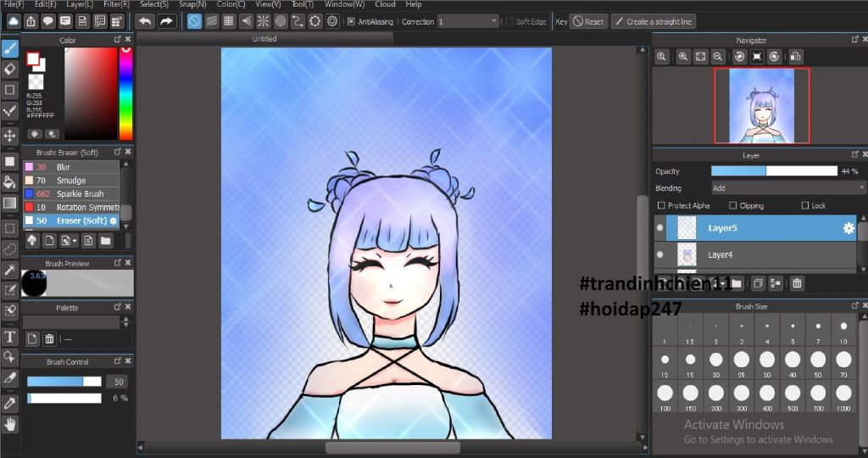Choose brush size 100 preset
This screenshot has height=458, width=868.
tap(665, 397)
